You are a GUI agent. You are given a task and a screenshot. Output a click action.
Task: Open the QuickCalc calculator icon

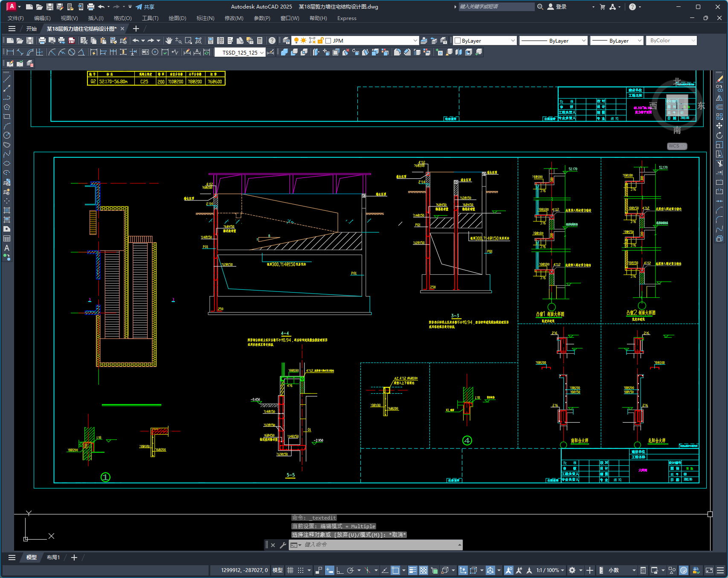pyautogui.click(x=260, y=41)
